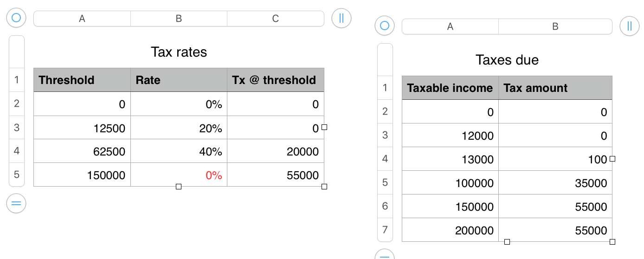Click the 'Taxes due' table title
The image size is (644, 259).
click(x=507, y=60)
